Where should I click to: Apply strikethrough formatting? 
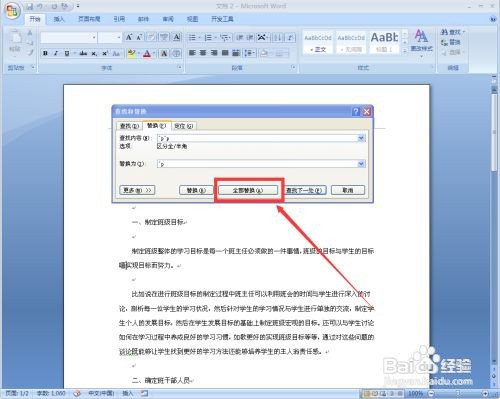83,53
